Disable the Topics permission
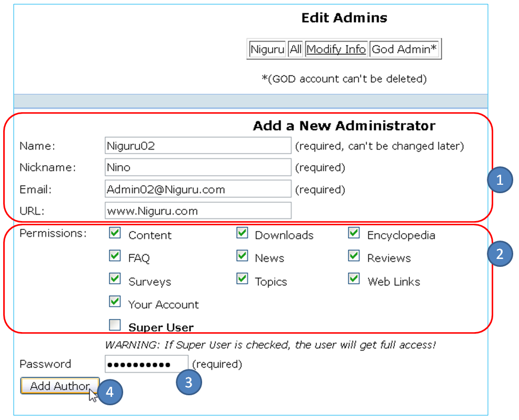Screen dimensions: 519x420 (242, 278)
